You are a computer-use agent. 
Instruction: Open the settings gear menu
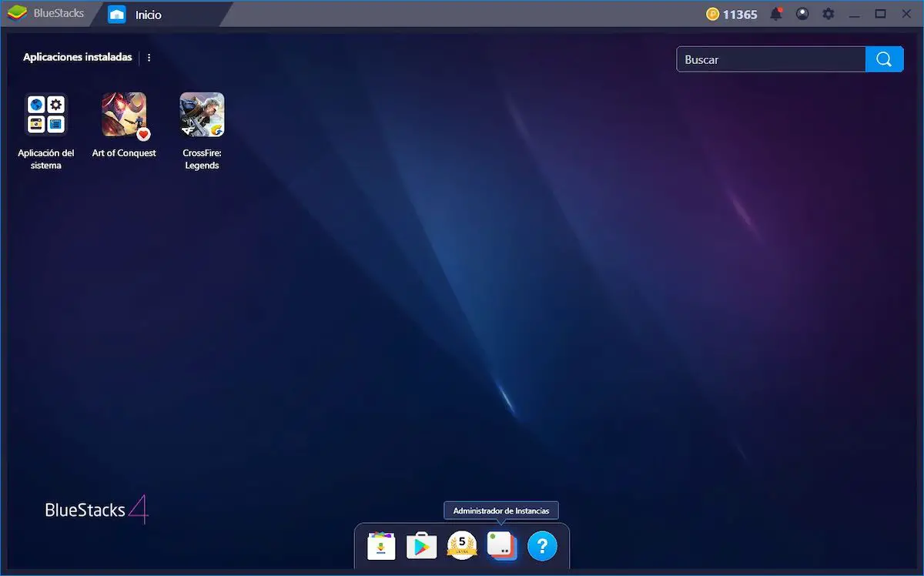829,14
